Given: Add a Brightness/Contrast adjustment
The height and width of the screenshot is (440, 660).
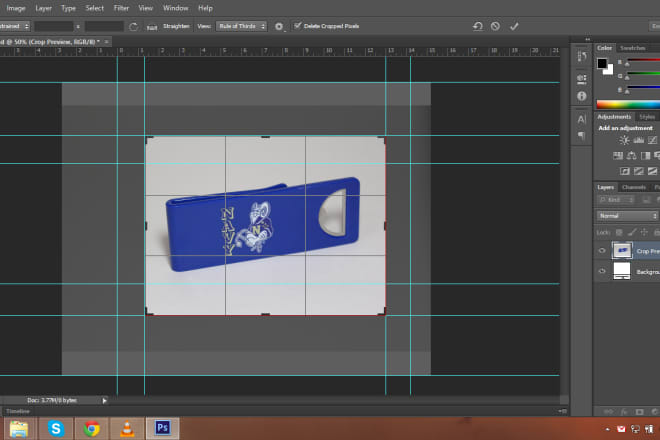Looking at the screenshot, I should point(624,140).
